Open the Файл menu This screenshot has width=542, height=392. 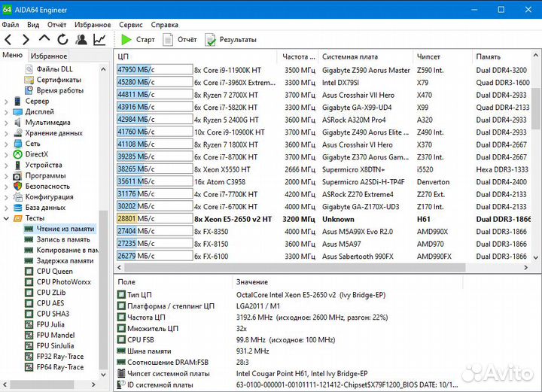pos(11,25)
